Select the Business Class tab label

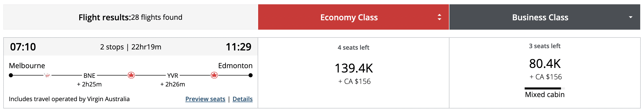click(x=540, y=17)
